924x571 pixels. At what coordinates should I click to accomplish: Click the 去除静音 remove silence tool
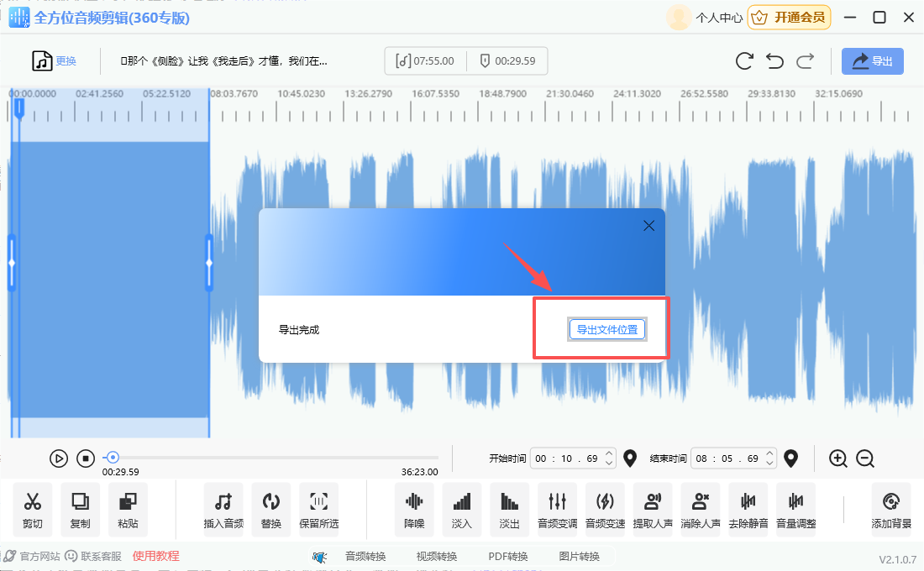click(x=748, y=510)
